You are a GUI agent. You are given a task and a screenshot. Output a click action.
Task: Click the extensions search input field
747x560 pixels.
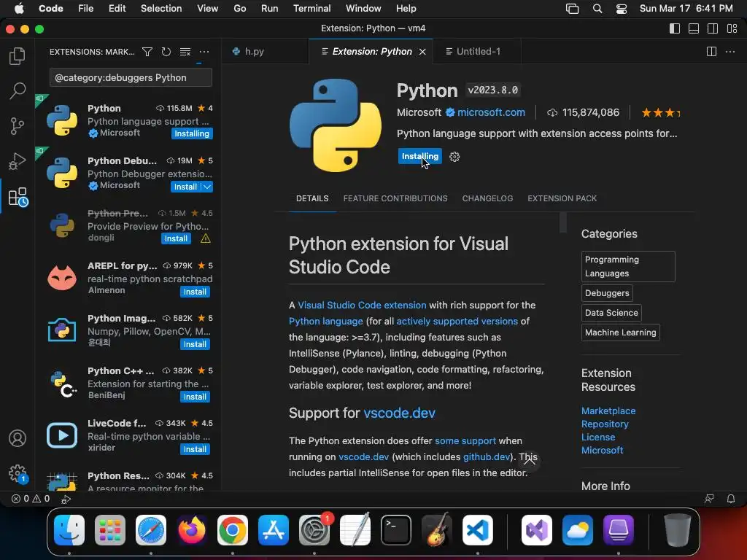click(131, 77)
